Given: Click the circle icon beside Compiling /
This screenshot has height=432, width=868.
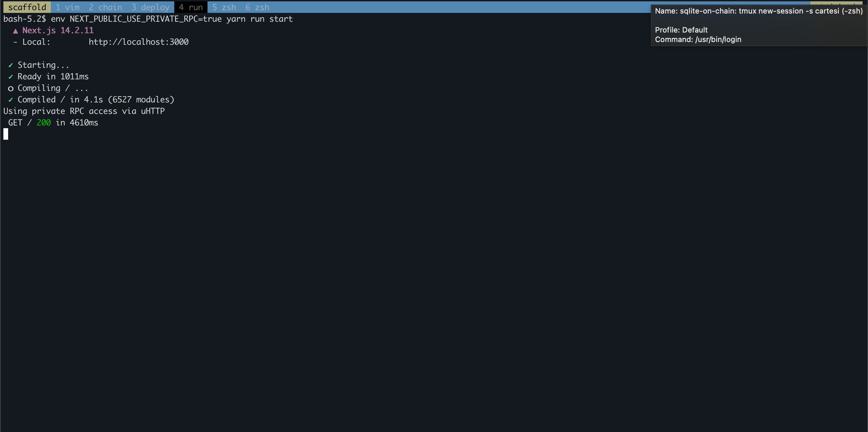Looking at the screenshot, I should [x=11, y=89].
